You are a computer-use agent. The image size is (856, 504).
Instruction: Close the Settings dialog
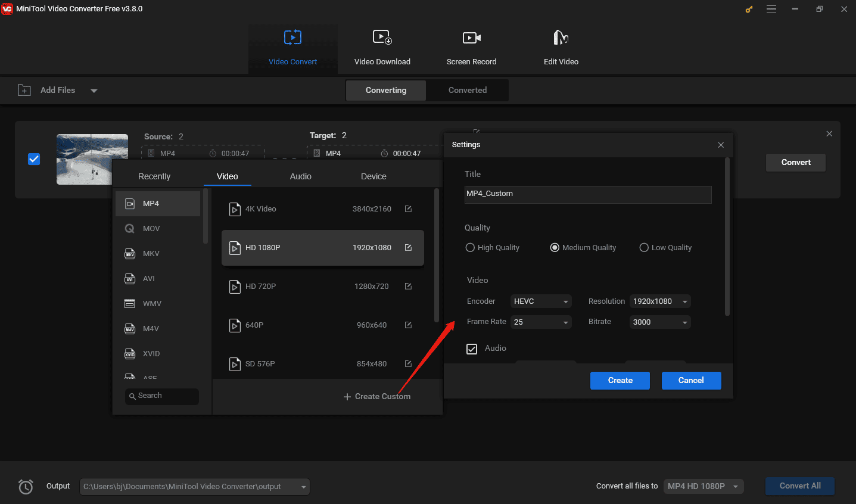721,145
